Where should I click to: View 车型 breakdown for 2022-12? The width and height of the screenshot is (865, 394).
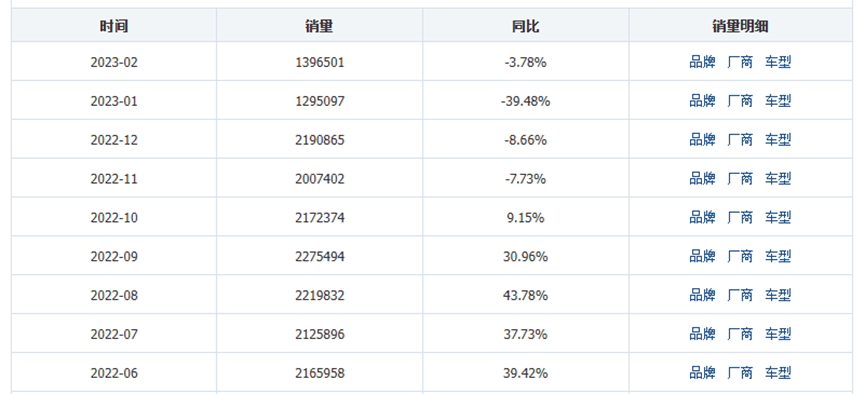point(778,140)
